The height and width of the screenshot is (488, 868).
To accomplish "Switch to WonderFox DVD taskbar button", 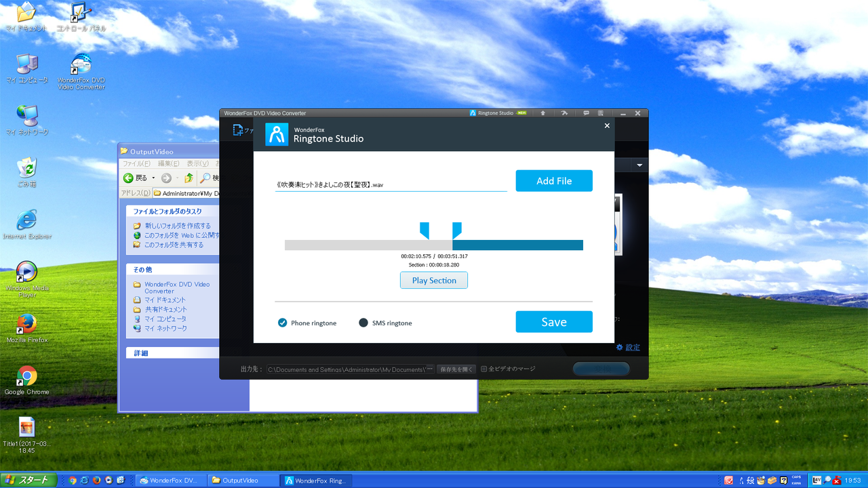I will (170, 481).
